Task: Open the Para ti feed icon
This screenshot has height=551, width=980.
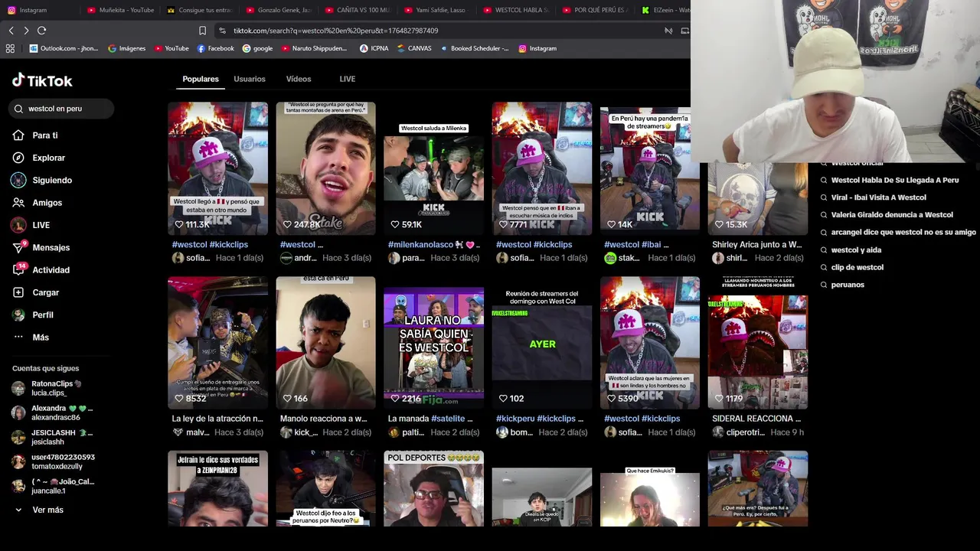Action: pyautogui.click(x=18, y=135)
